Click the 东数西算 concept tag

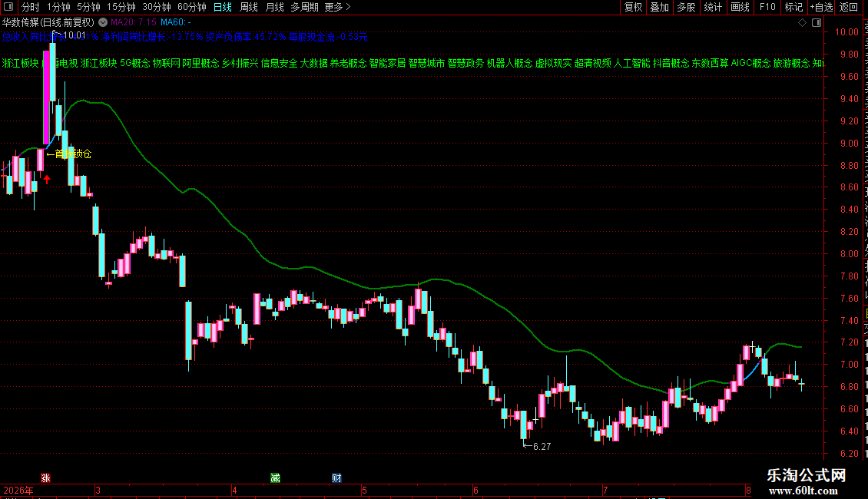711,63
